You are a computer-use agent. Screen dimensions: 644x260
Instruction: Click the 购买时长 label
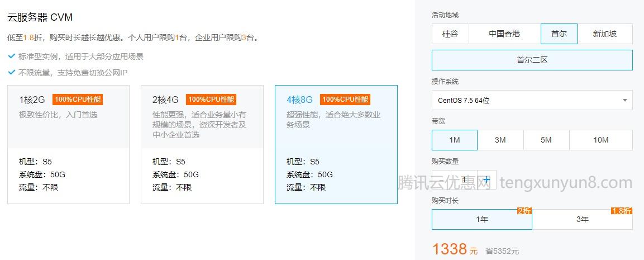pos(445,201)
